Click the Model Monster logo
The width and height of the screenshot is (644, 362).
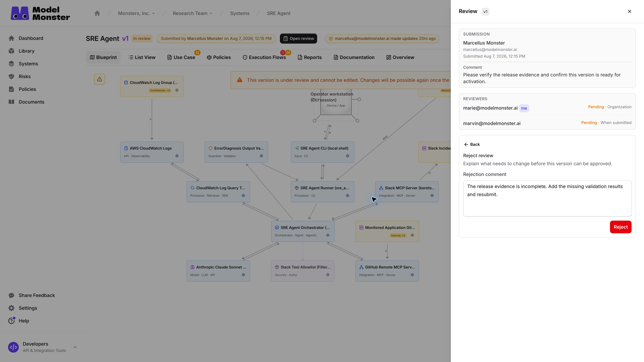point(40,13)
